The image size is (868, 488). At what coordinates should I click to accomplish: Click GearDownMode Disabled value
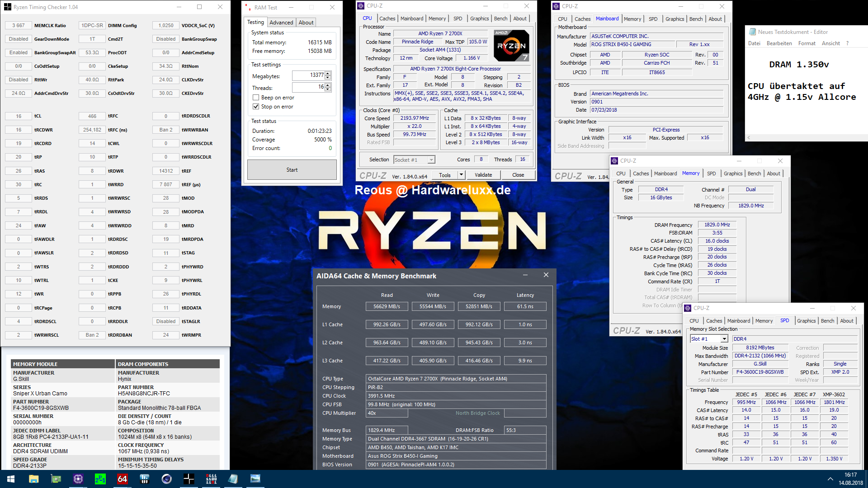point(19,39)
